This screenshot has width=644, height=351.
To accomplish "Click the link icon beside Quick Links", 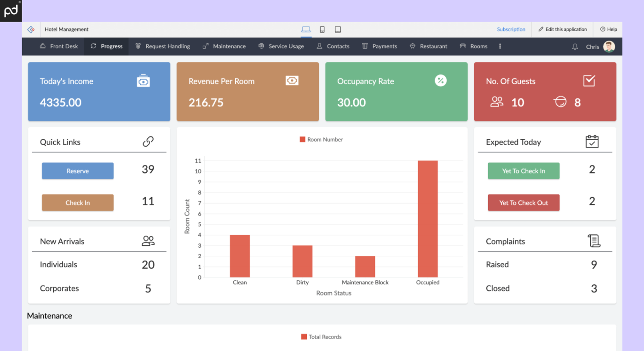I will click(x=148, y=142).
